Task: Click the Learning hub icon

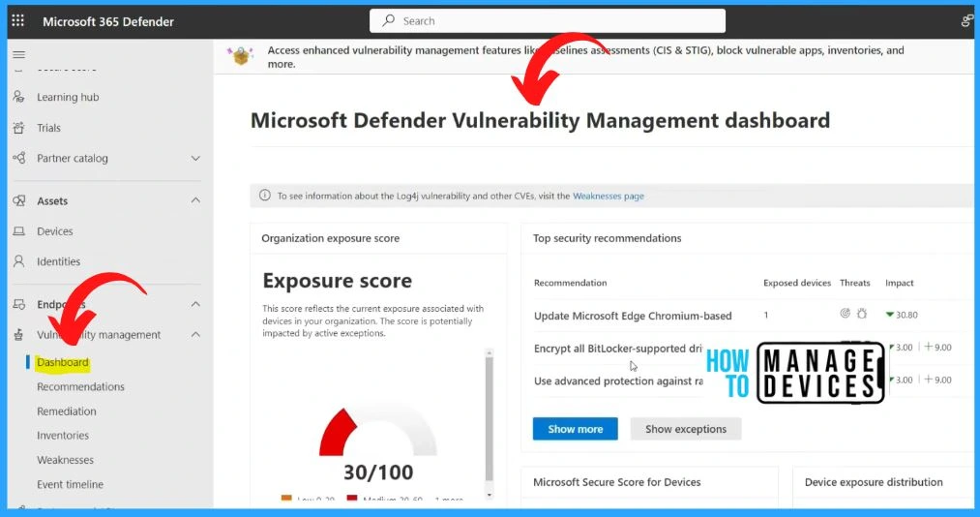Action: pos(18,97)
